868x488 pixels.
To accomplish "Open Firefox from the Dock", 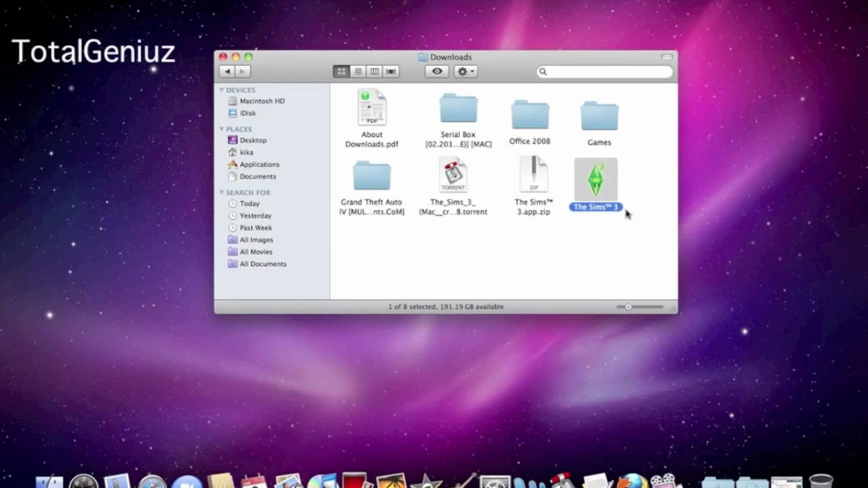I will tap(631, 482).
